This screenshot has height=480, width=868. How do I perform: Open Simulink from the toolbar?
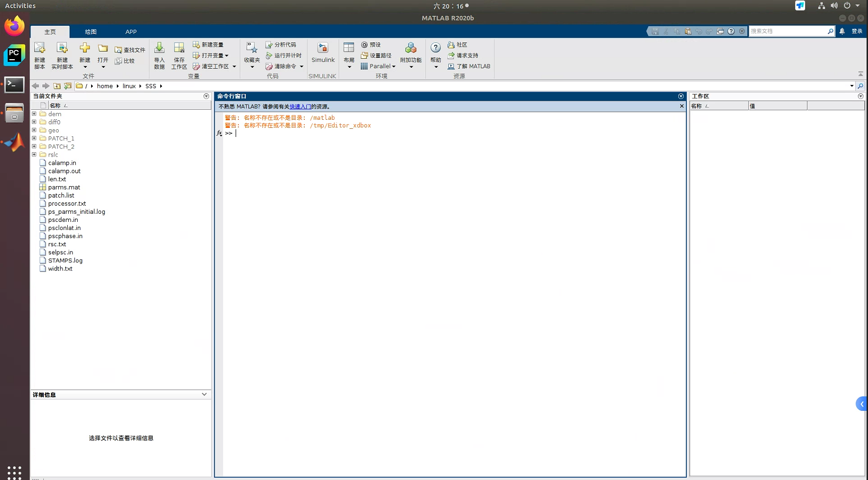point(323,52)
